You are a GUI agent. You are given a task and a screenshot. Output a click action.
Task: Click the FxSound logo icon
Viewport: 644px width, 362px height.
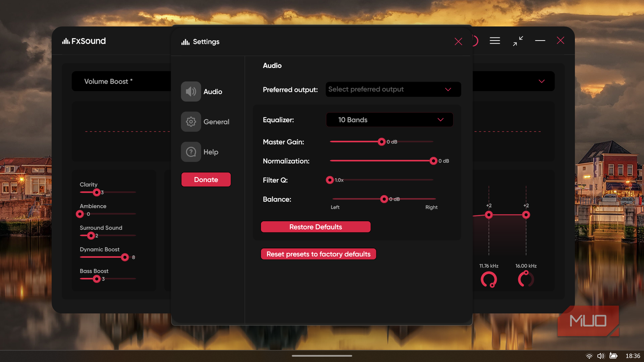click(x=66, y=41)
